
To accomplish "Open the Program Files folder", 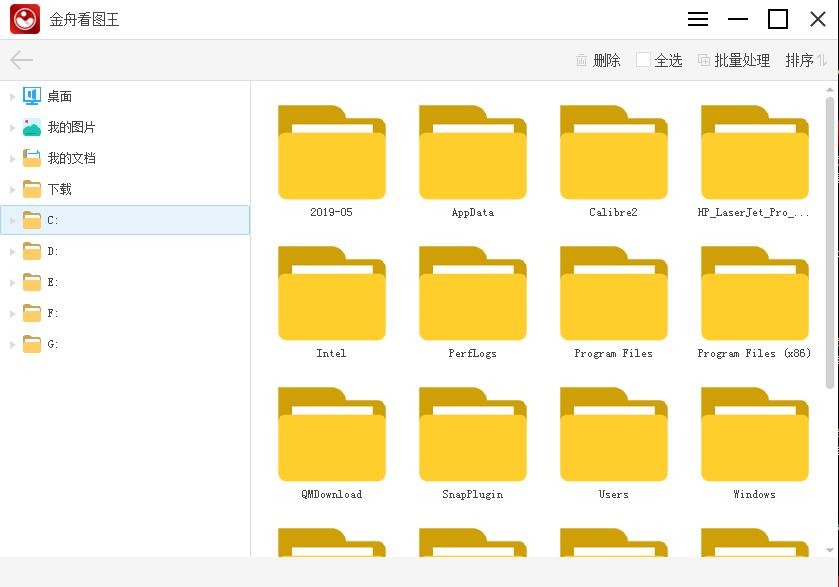I will 613,292.
